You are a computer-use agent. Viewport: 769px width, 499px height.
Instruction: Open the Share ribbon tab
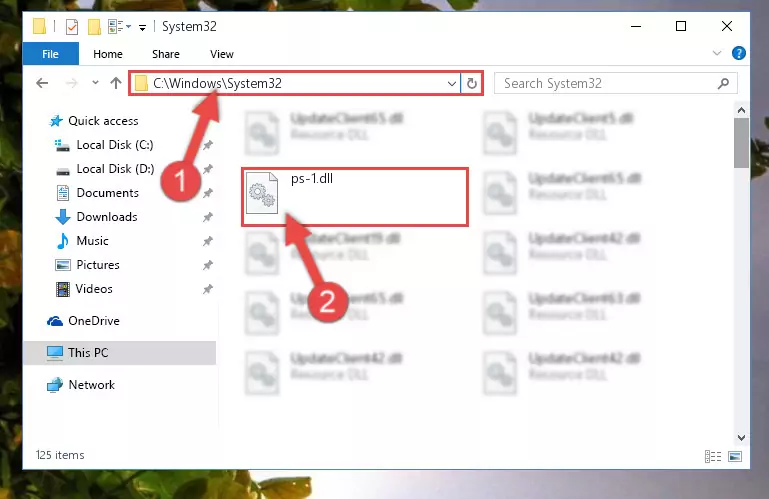point(166,54)
